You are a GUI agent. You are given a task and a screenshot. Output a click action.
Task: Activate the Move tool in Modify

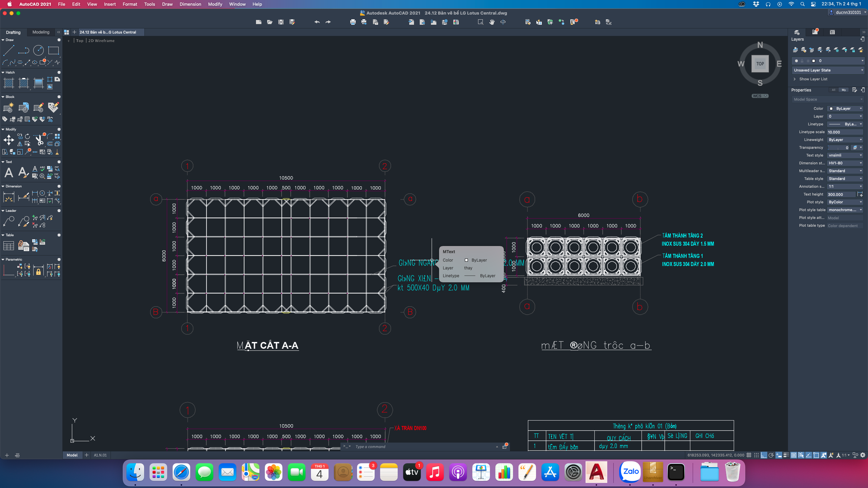[x=8, y=140]
